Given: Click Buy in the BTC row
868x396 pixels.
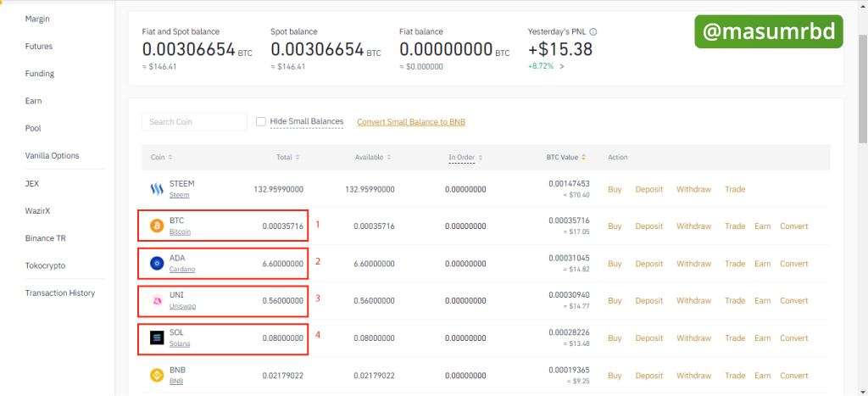Looking at the screenshot, I should (615, 226).
